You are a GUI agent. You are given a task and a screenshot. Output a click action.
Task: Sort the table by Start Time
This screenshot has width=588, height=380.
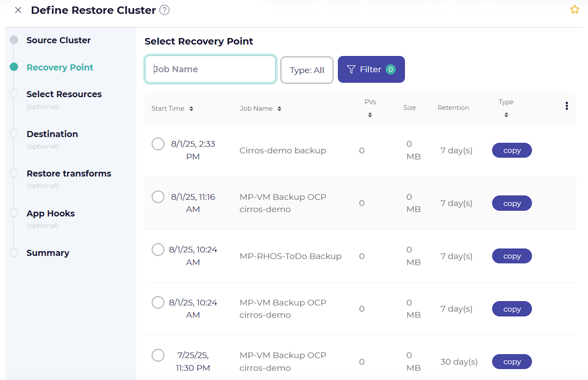[191, 108]
